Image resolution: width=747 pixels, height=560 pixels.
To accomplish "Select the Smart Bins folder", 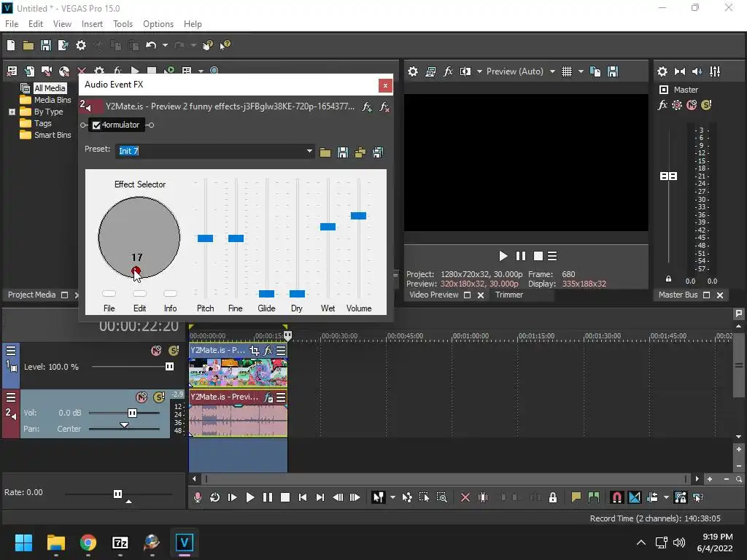I will 53,135.
